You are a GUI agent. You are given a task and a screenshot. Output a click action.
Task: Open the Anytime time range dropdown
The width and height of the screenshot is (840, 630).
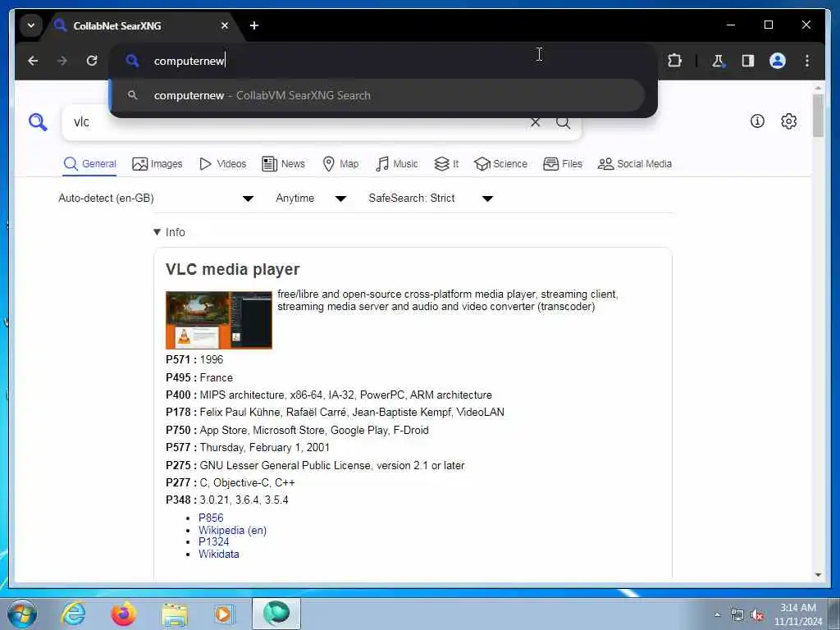point(311,199)
